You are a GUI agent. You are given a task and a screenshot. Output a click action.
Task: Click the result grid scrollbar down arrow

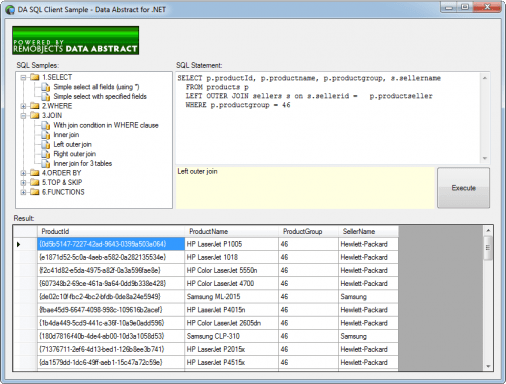point(488,366)
